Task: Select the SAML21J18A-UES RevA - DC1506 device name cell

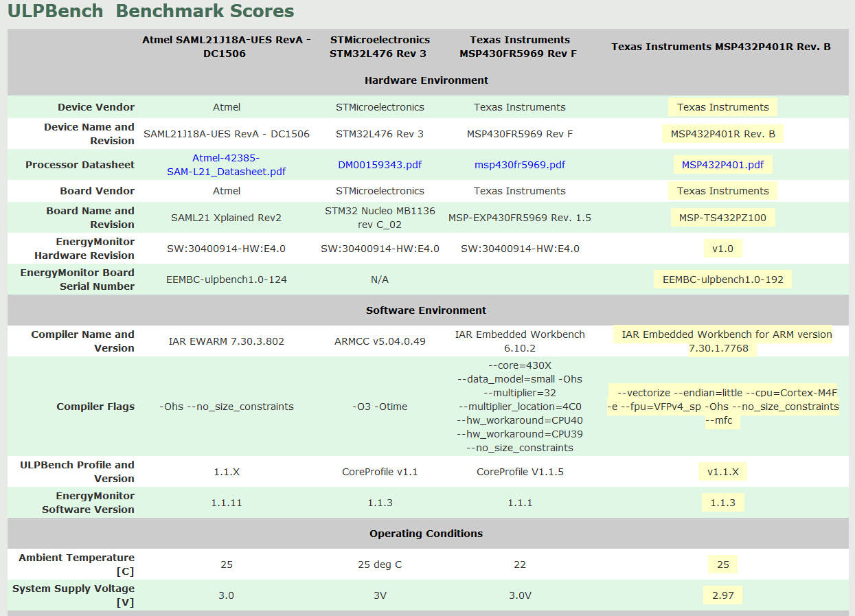Action: (227, 134)
